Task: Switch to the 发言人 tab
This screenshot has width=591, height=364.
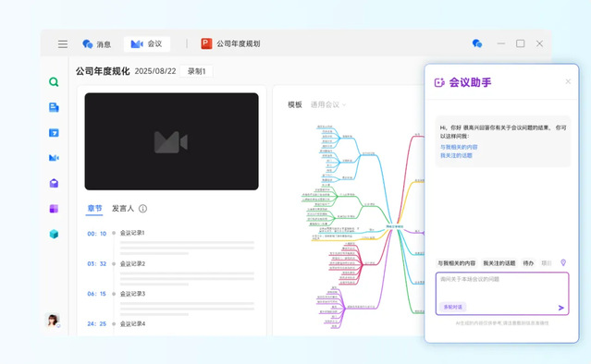Action: click(x=123, y=209)
